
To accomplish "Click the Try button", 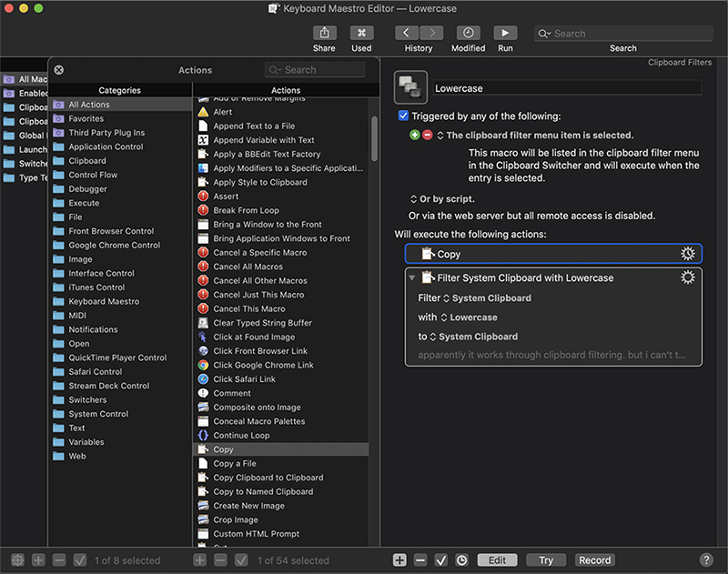I will pyautogui.click(x=546, y=560).
